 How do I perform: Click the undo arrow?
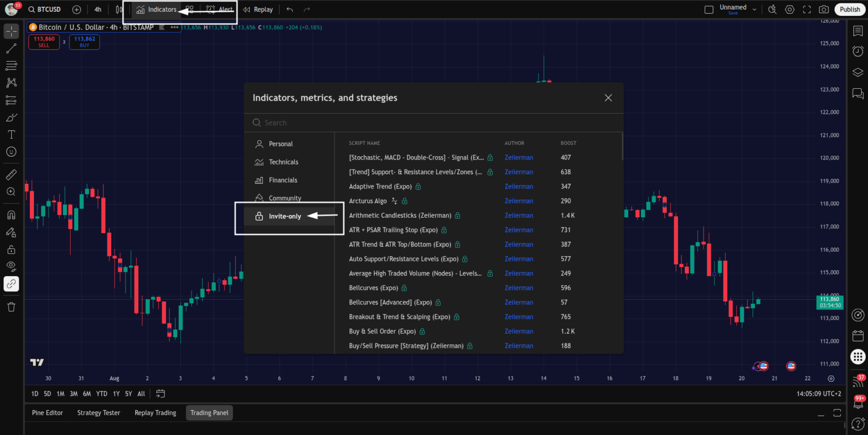290,9
